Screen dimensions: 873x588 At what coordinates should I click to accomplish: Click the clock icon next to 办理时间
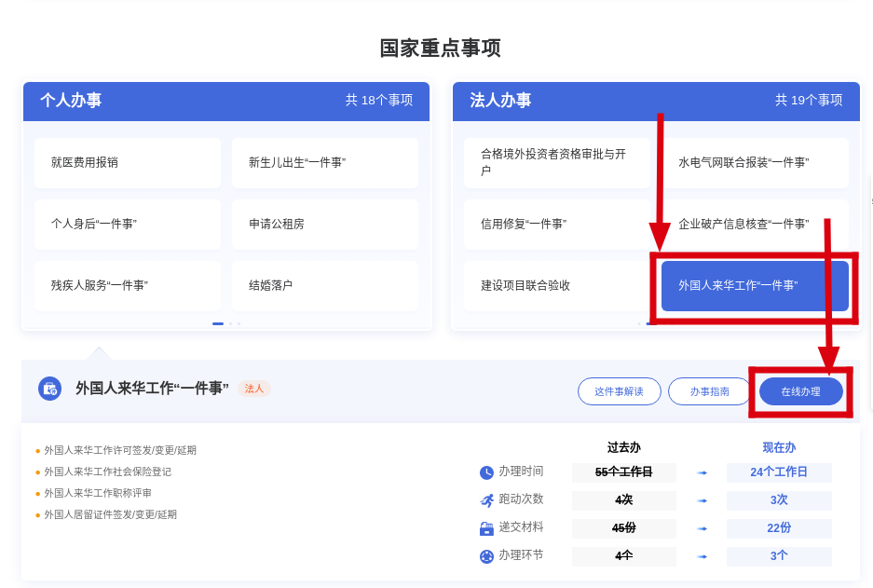point(486,472)
